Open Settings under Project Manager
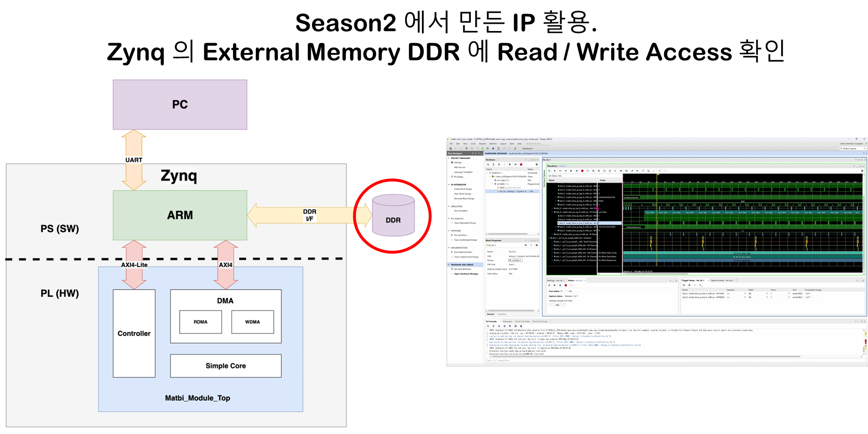The image size is (868, 434). [458, 162]
